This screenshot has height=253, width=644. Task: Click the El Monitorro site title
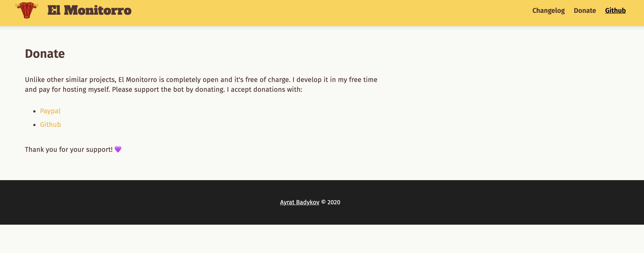[x=89, y=11]
